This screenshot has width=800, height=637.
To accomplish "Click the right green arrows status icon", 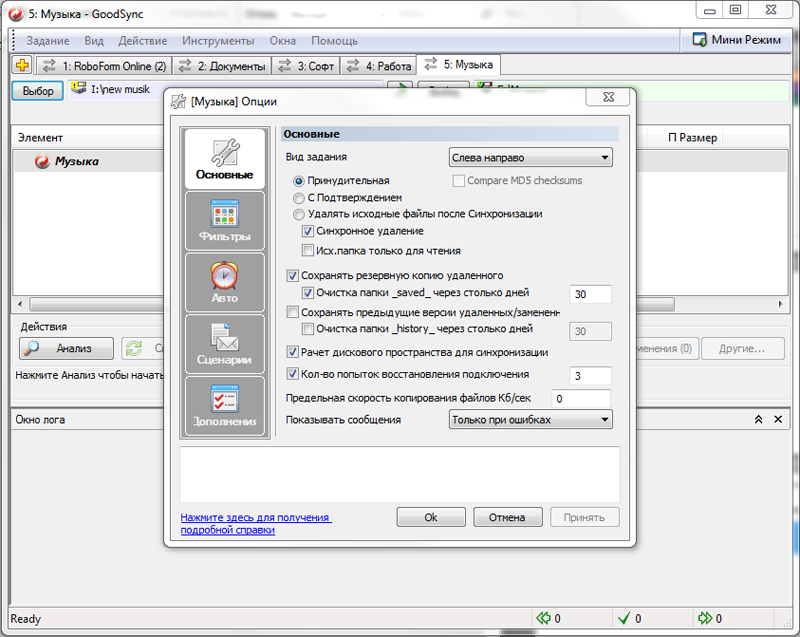I will [x=705, y=618].
